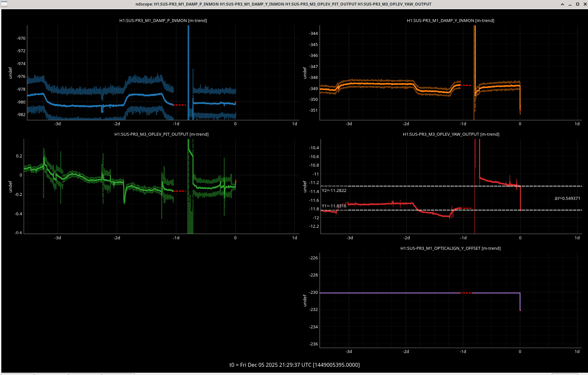Click the Y2=-11.2822 cursor label
588x375 pixels.
(334, 190)
